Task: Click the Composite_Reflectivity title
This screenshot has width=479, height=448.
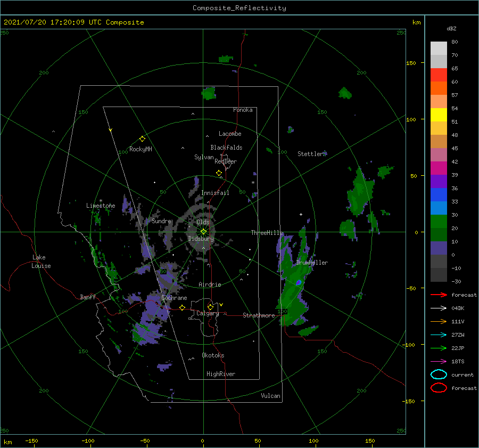Action: (240, 8)
